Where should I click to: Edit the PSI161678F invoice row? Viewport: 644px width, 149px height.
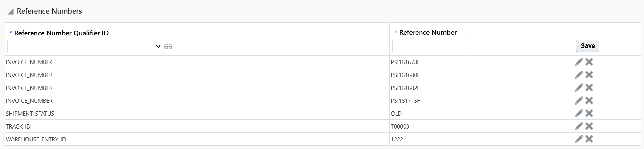pyautogui.click(x=579, y=62)
